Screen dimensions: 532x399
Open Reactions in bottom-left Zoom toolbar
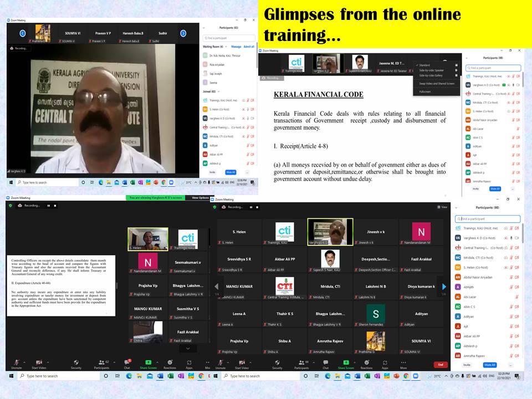(x=170, y=364)
